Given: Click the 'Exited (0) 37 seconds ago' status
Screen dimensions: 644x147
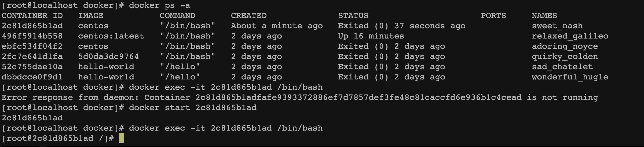Looking at the screenshot, I should [x=402, y=26].
